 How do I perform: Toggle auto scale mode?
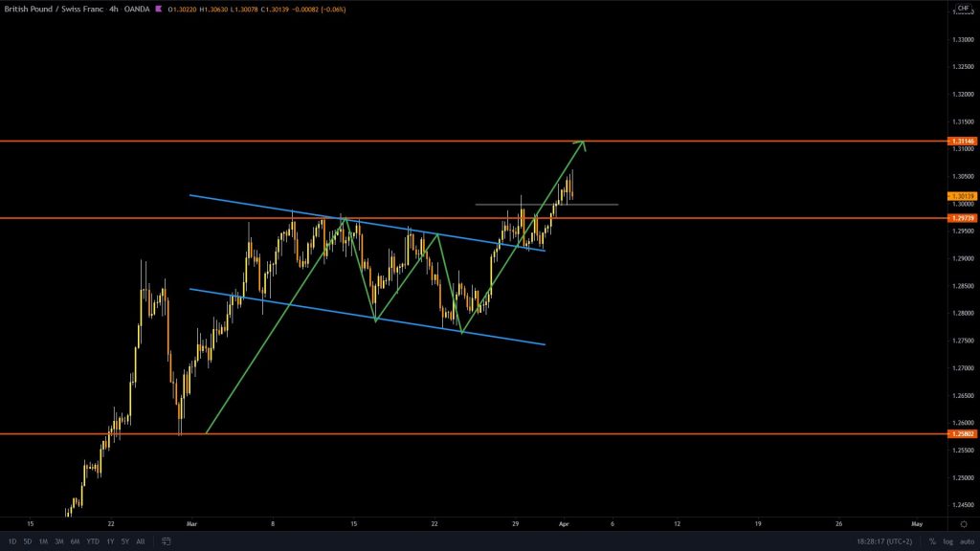click(966, 540)
